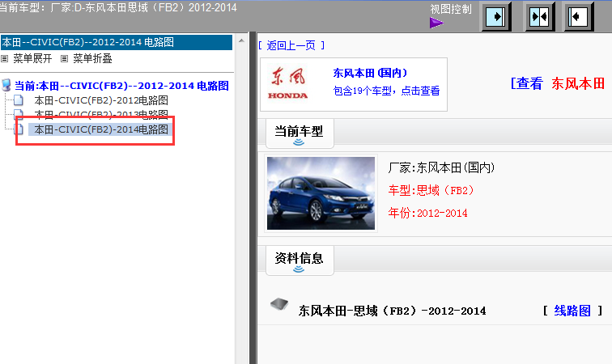Click the computer icon beside the root tree node
Screen dimensions: 612x364
(x=6, y=85)
